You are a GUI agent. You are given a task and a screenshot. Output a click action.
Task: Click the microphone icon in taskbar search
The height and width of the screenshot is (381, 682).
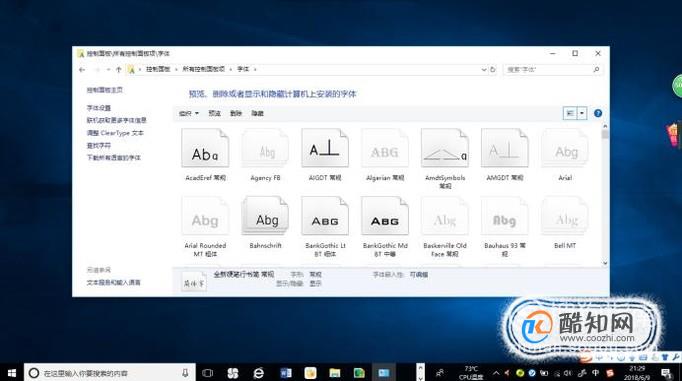[185, 373]
